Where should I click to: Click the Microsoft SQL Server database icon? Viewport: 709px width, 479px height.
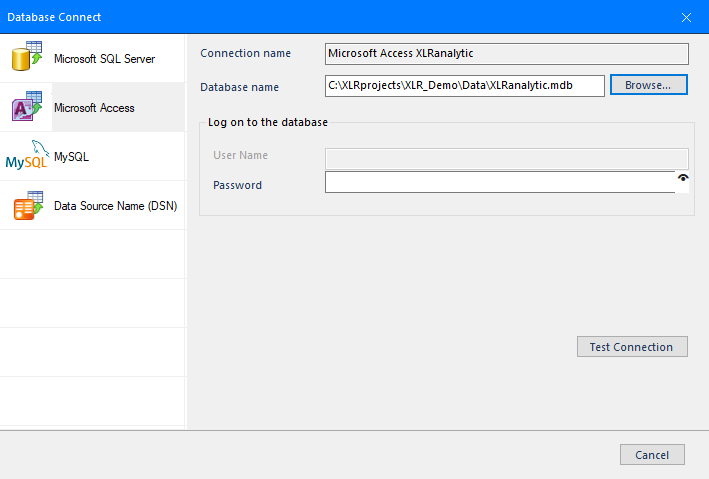[x=27, y=57]
